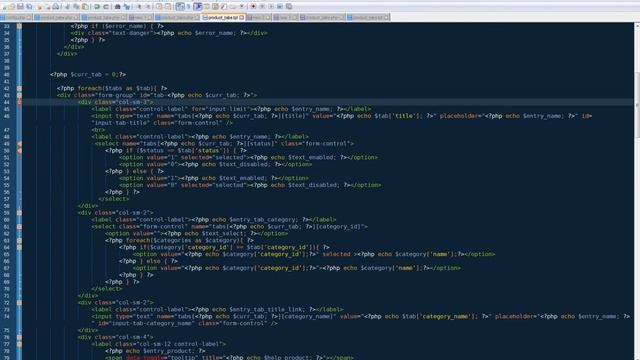The height and width of the screenshot is (360, 640).
Task: Toggle the Indent Guide toolbar button
Action: [198, 7]
